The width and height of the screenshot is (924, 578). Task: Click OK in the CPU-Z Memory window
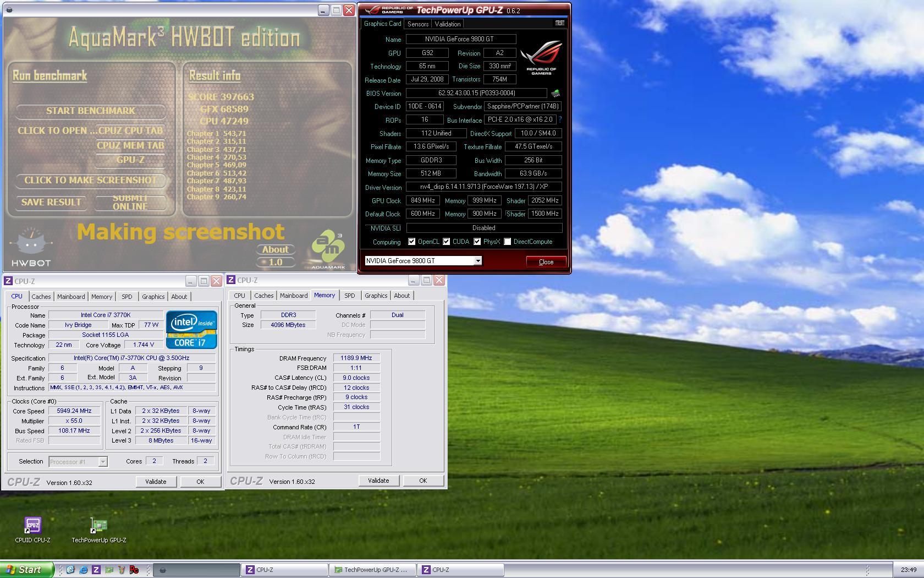point(423,481)
